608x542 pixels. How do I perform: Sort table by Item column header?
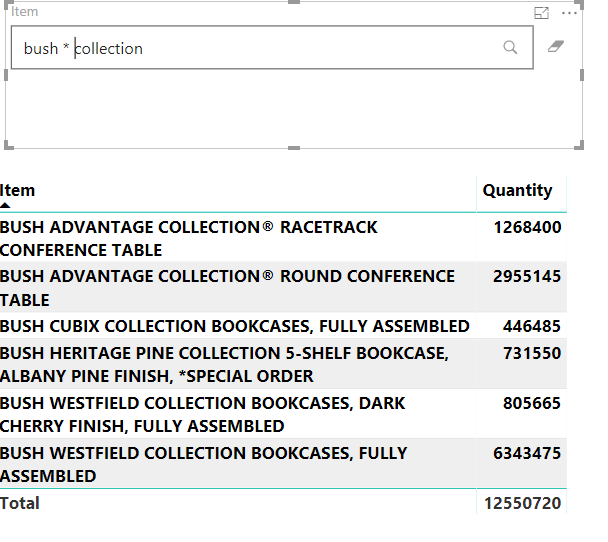coord(18,190)
